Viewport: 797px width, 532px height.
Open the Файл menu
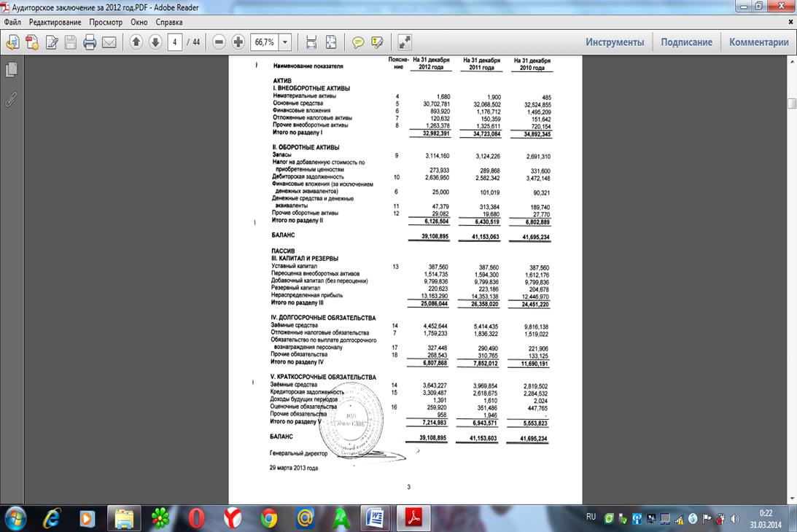click(x=12, y=22)
